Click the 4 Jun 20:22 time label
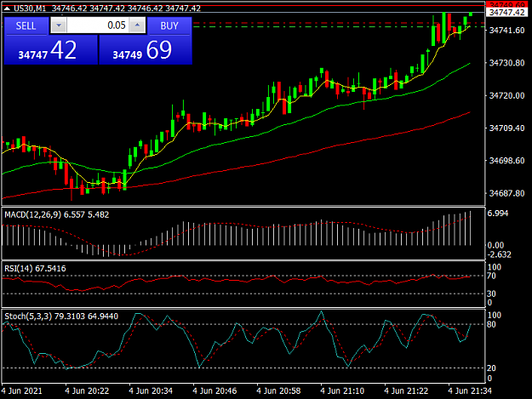The image size is (532, 399). tap(87, 390)
